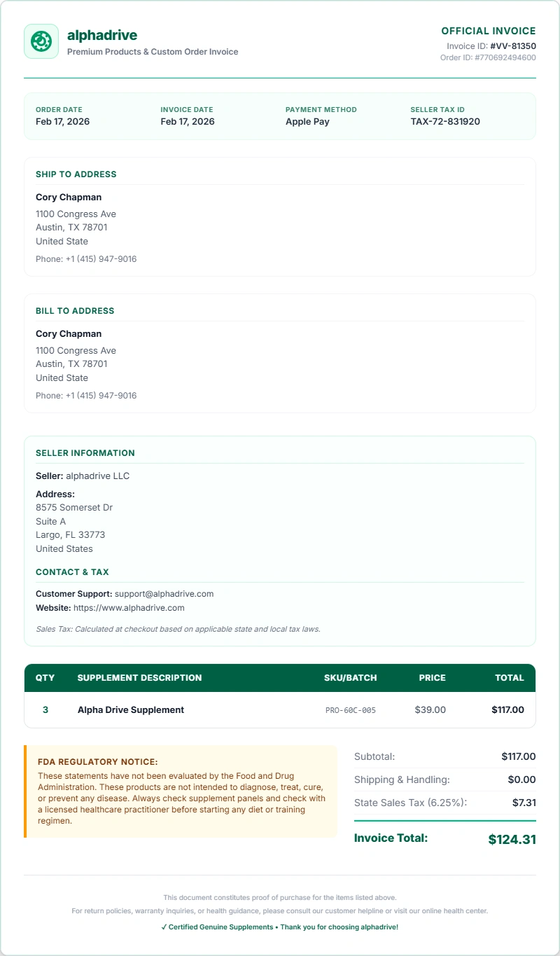Visit the https://www.alphadrive.com website link
Viewport: 560px width, 956px height.
(129, 608)
